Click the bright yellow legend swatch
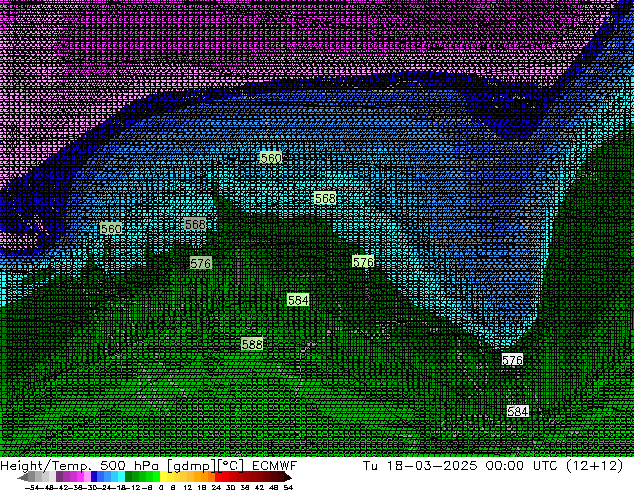634x490 pixels. click(x=163, y=477)
